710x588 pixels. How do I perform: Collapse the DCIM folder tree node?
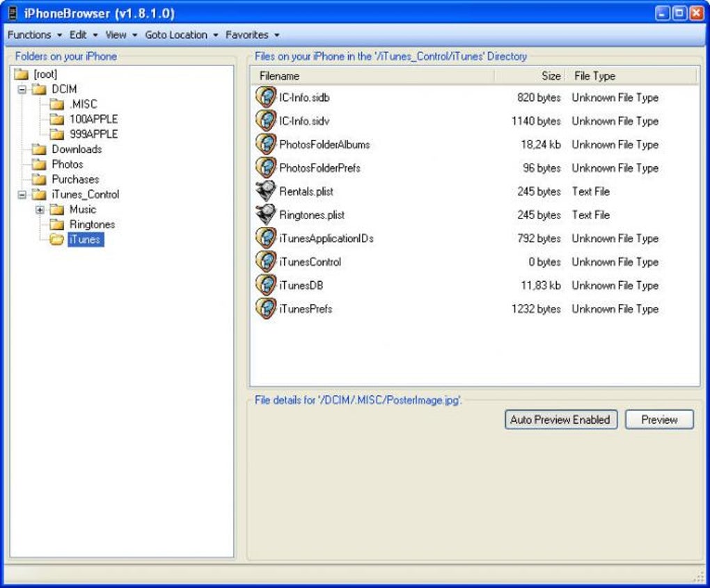22,89
